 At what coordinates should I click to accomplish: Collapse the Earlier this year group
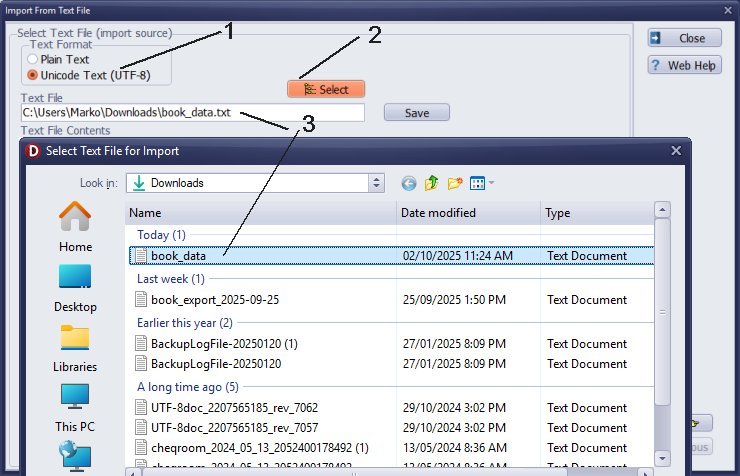[x=184, y=323]
